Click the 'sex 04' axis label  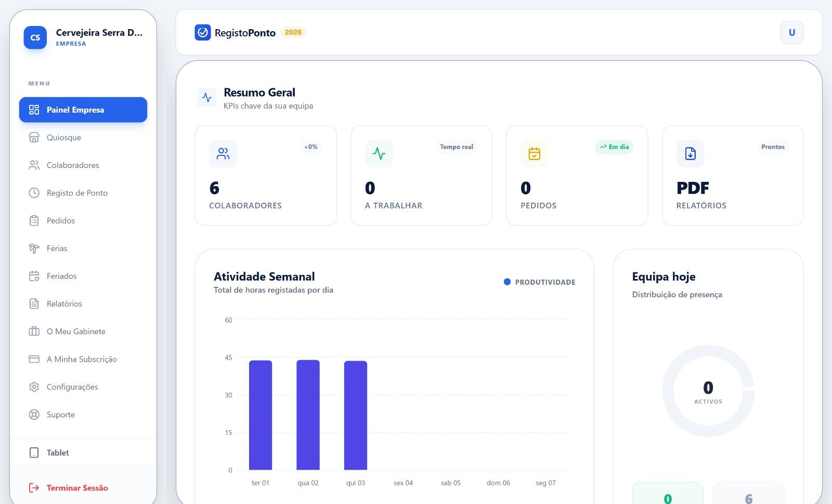point(403,483)
